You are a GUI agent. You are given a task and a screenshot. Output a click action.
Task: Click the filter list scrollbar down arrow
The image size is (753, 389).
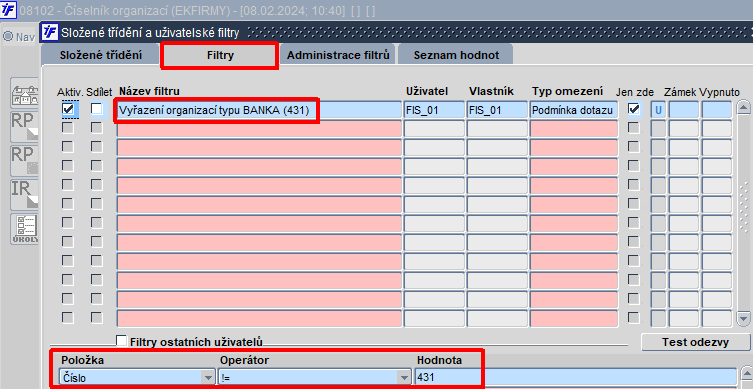point(743,318)
